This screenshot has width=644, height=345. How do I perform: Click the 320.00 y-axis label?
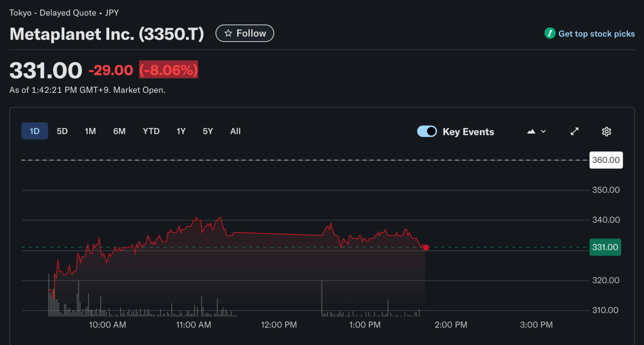pos(606,280)
